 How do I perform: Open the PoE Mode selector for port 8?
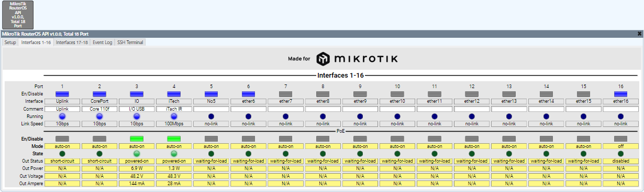(323, 146)
